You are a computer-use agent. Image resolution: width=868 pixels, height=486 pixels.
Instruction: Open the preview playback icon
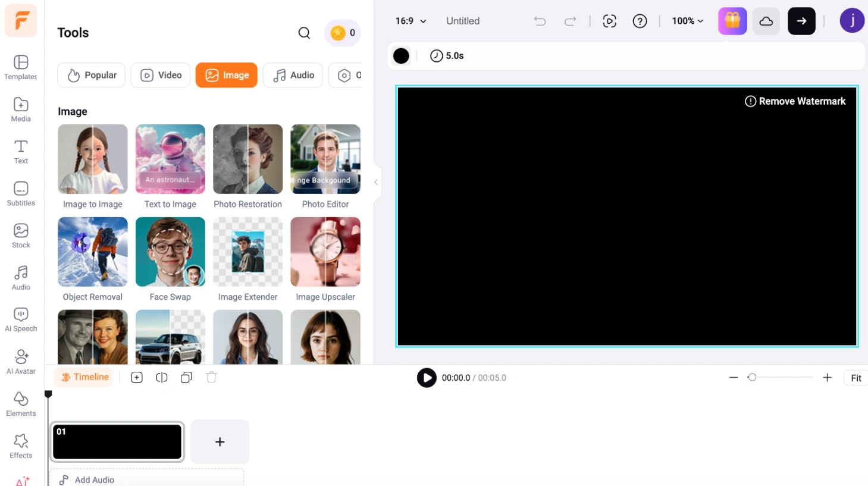click(x=609, y=21)
